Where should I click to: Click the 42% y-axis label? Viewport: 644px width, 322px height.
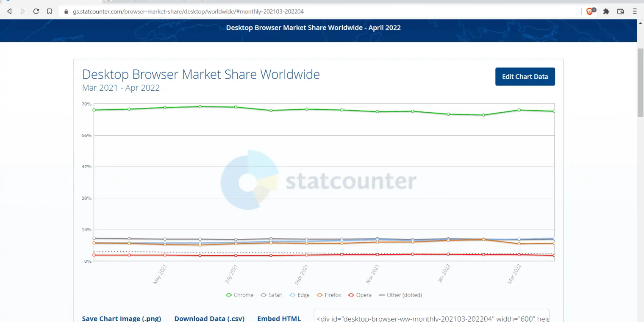tap(86, 167)
